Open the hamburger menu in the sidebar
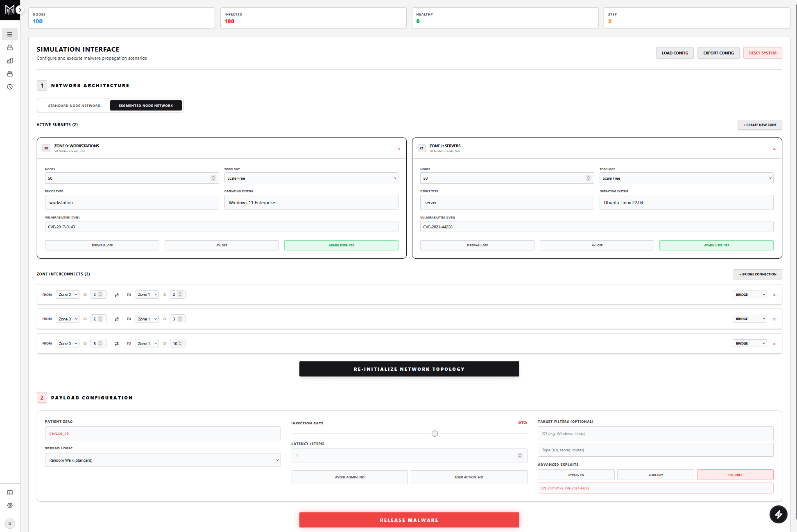The width and height of the screenshot is (797, 532). (x=10, y=34)
